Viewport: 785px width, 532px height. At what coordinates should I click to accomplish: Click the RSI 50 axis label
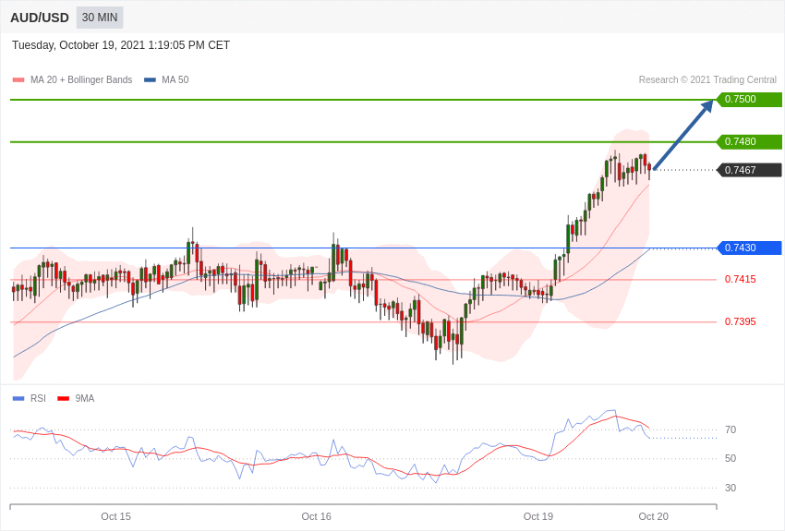coord(731,458)
